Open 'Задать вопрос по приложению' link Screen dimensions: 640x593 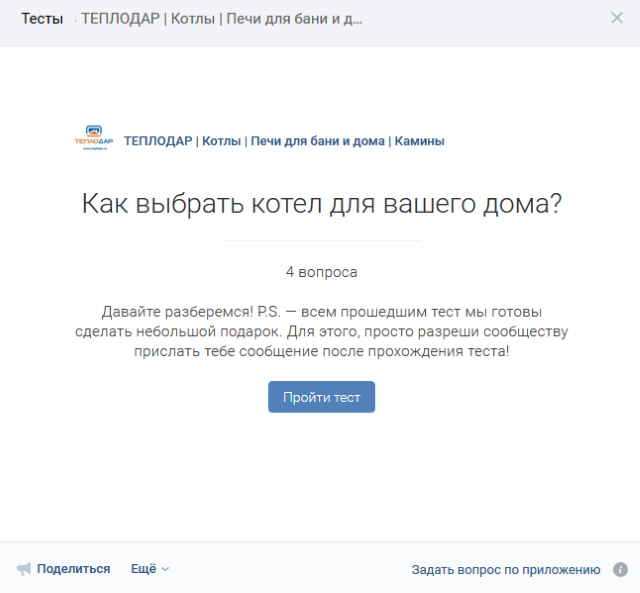pyautogui.click(x=506, y=569)
